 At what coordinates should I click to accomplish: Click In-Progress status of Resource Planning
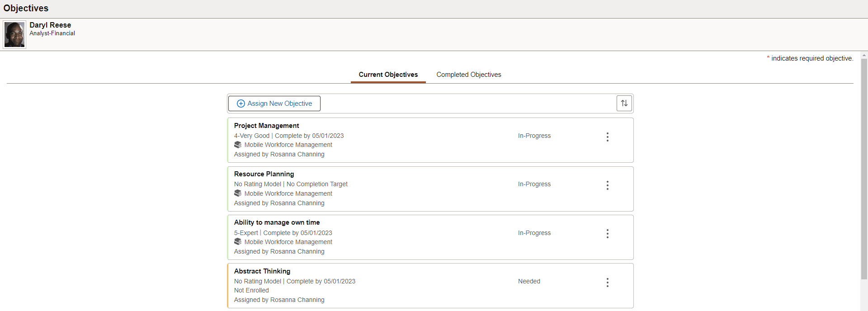pos(534,184)
